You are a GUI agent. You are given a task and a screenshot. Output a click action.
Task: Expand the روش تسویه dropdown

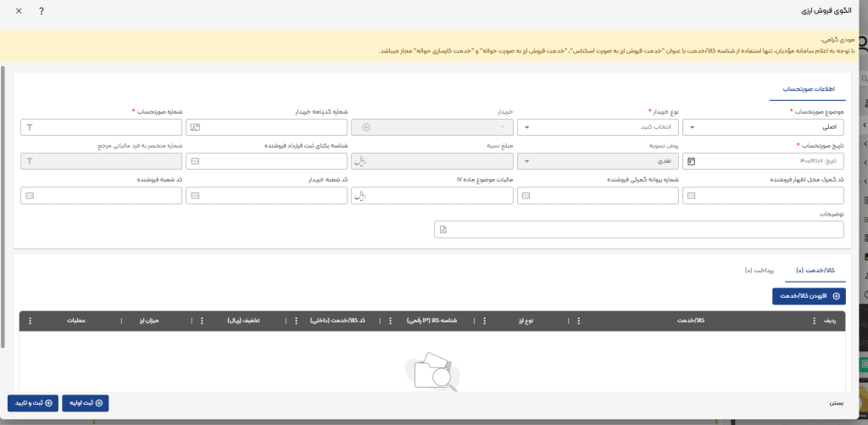599,160
